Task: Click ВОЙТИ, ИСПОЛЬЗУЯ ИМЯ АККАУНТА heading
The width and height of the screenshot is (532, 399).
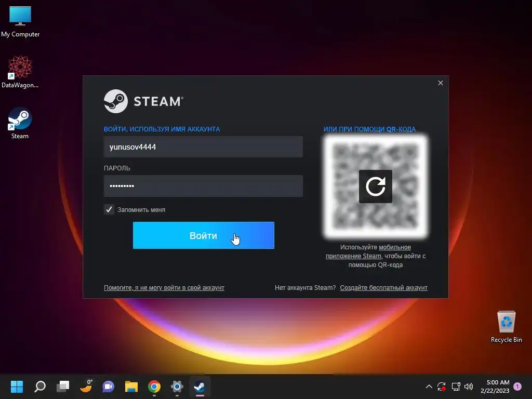Action: [162, 129]
